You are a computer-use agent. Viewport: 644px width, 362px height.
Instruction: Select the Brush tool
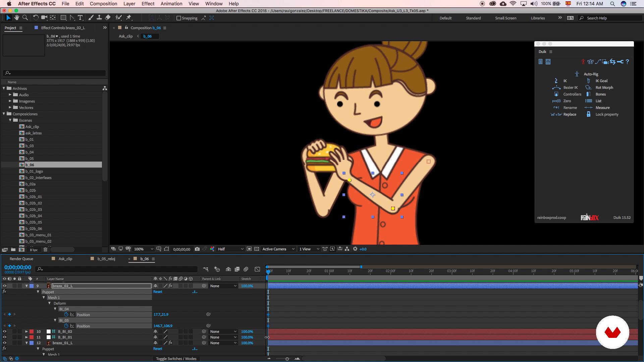(91, 18)
